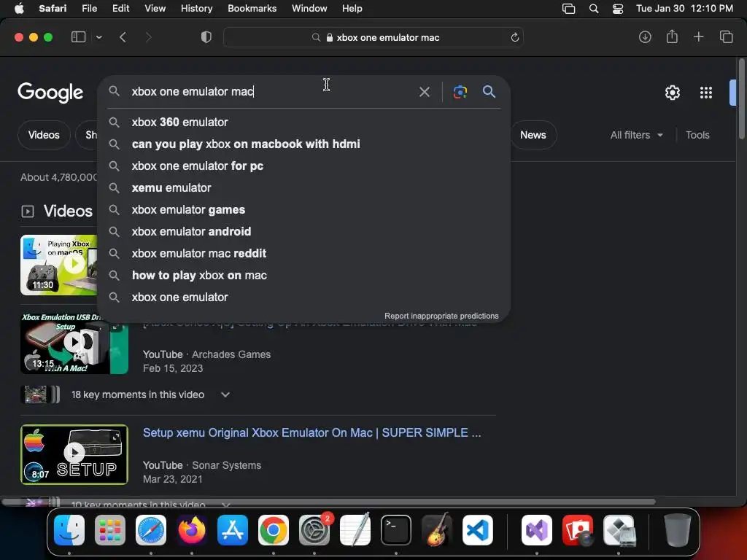Open the Google apps grid
747x560 pixels.
706,93
